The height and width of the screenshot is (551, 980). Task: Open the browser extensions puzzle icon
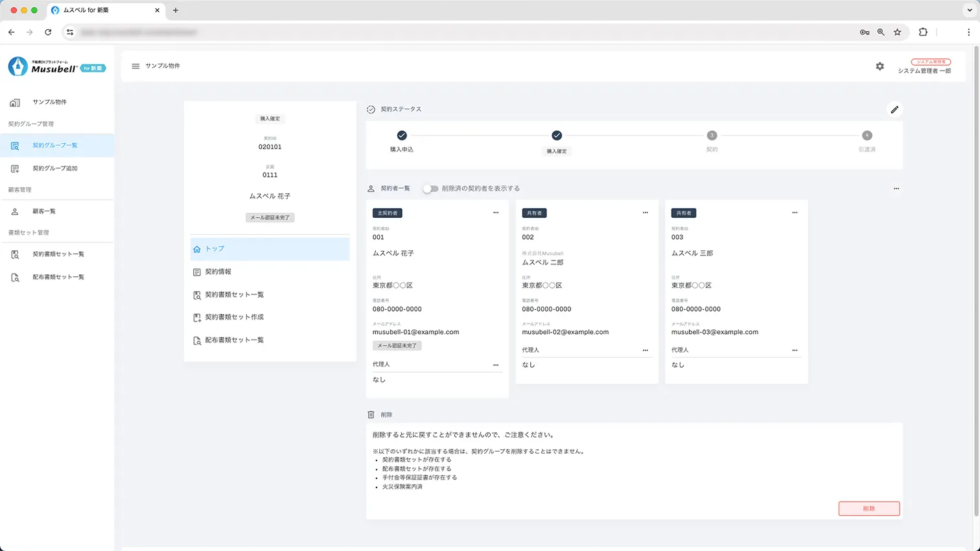click(x=923, y=32)
